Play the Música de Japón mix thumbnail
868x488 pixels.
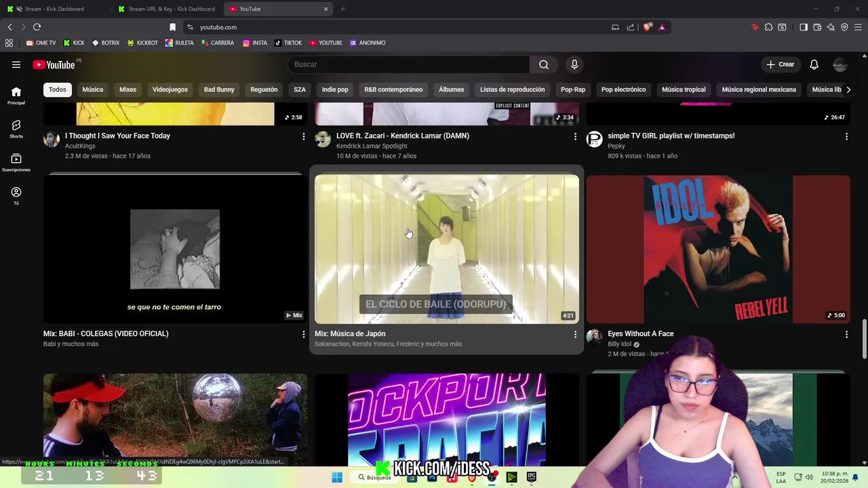447,249
